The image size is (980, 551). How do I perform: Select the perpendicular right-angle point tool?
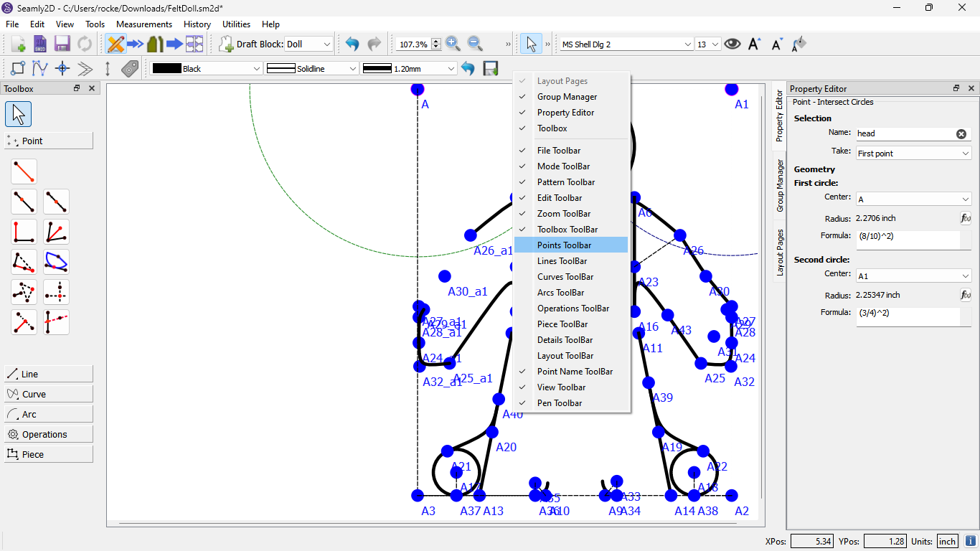point(24,232)
